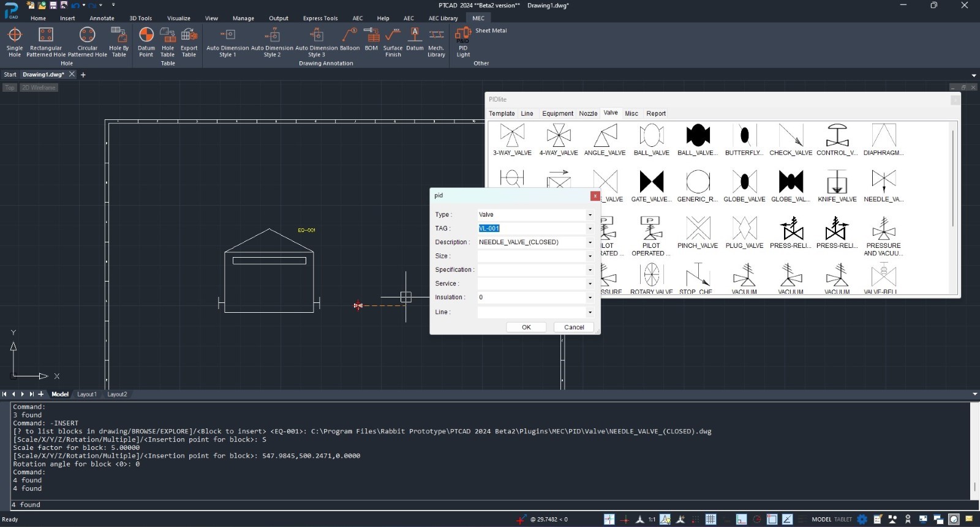Expand the Insulation dropdown
This screenshot has width=980, height=527.
pyautogui.click(x=590, y=297)
